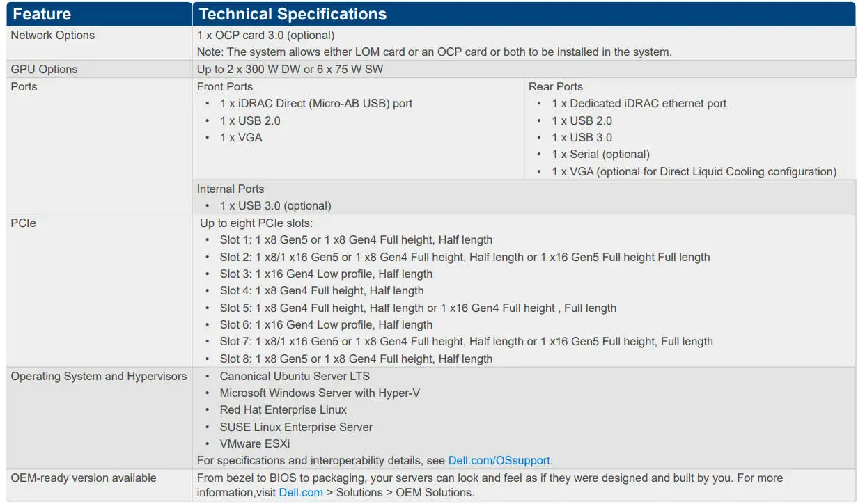
Task: Select the Dedicated iDRAC ethernet port entry
Action: pos(639,104)
